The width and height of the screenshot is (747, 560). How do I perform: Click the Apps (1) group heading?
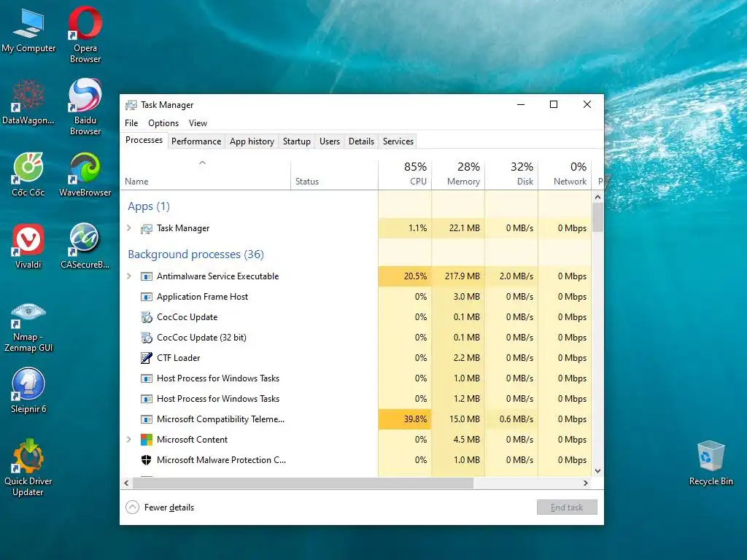(149, 206)
